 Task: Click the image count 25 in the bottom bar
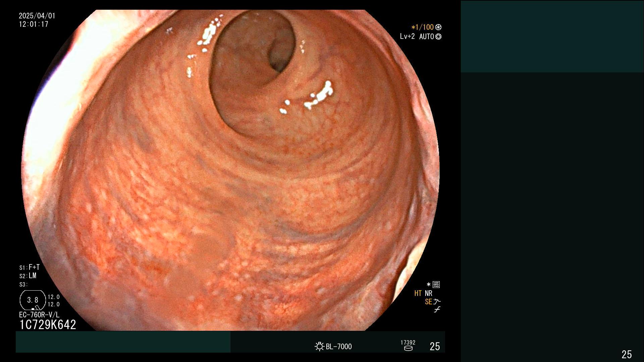pos(435,347)
